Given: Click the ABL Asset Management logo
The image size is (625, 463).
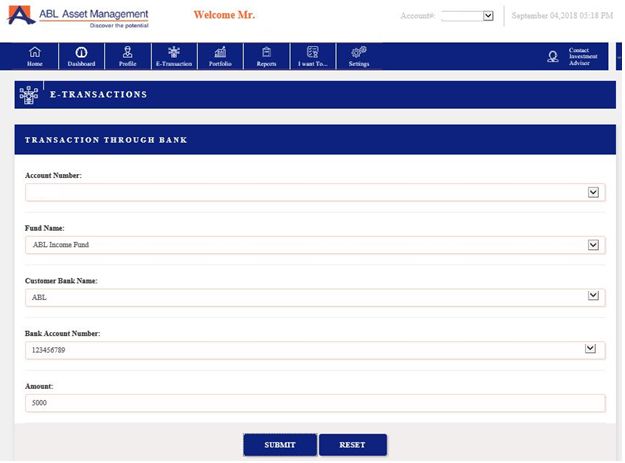Looking at the screenshot, I should [78, 16].
